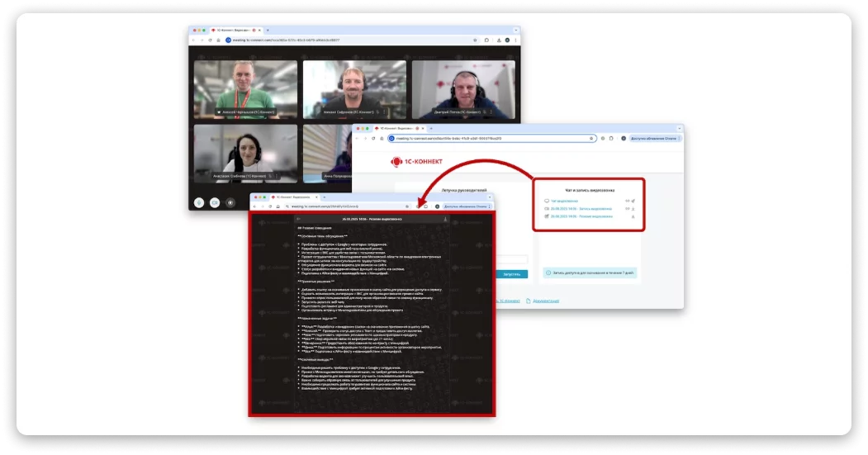
Task: Open more options on Дмитрий Попов's video tile
Action: pyautogui.click(x=491, y=111)
